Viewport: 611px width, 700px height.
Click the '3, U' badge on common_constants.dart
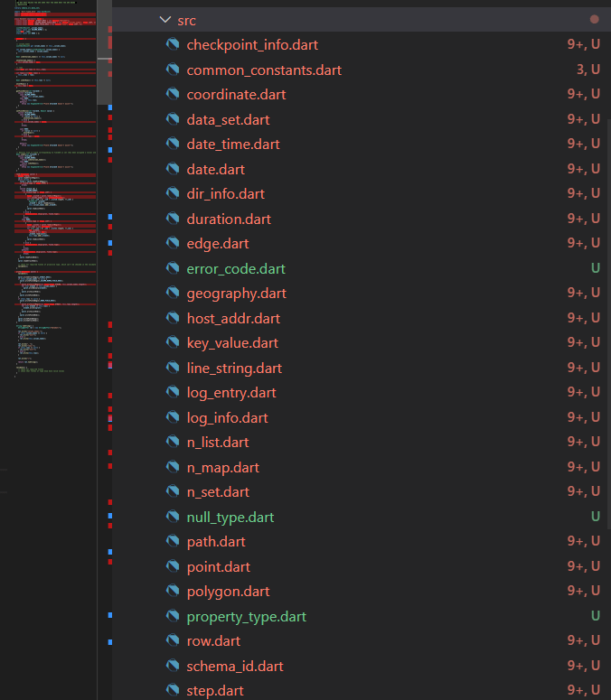click(x=588, y=70)
